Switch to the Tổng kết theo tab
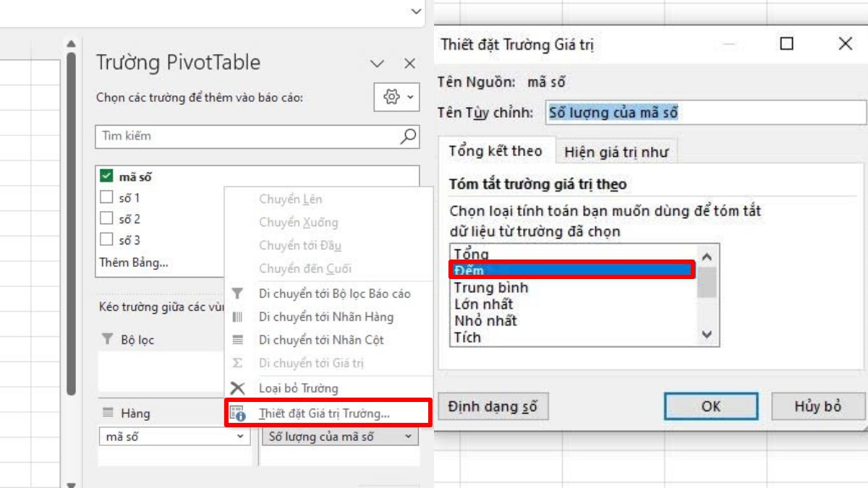868x488 pixels. [x=495, y=151]
